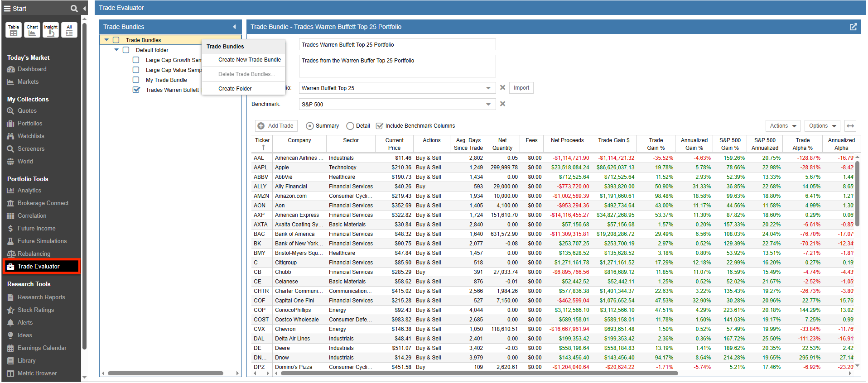868x383 pixels.
Task: Click the Add Trade button
Action: [275, 126]
